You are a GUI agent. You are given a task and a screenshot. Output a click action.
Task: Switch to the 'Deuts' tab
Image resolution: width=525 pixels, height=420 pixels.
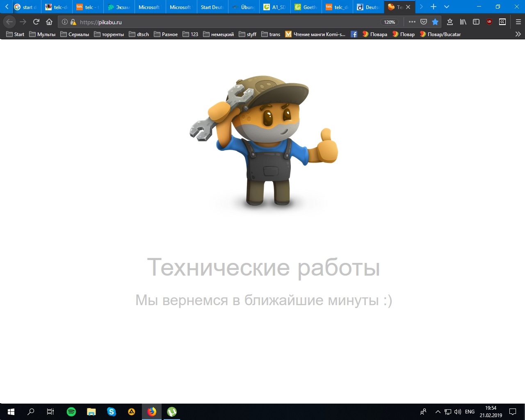pyautogui.click(x=368, y=7)
